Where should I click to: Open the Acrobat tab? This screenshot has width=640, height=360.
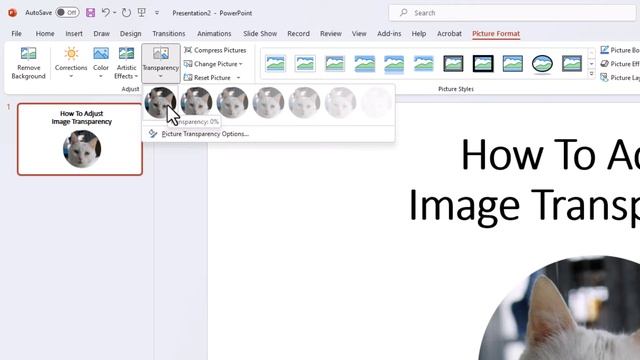(x=449, y=33)
